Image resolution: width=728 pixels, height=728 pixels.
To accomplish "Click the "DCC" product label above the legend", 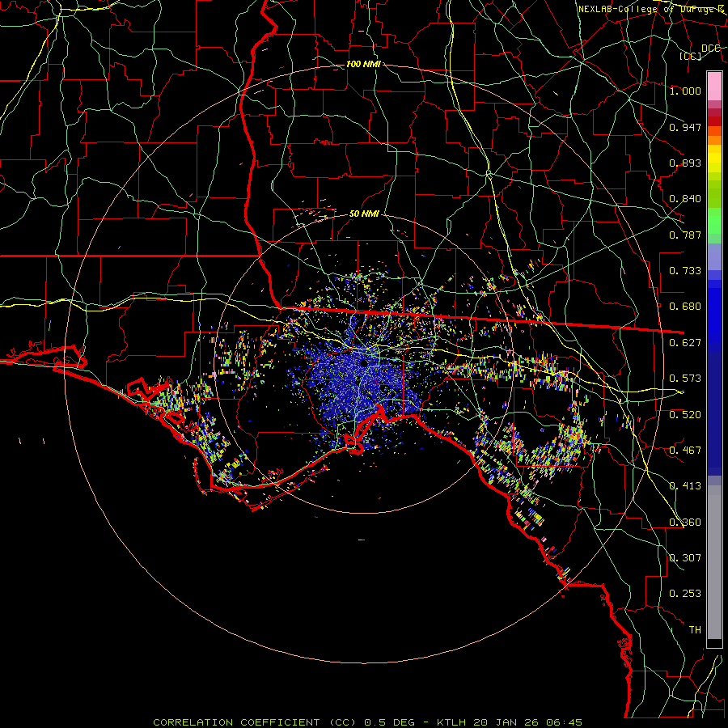I will (x=710, y=49).
